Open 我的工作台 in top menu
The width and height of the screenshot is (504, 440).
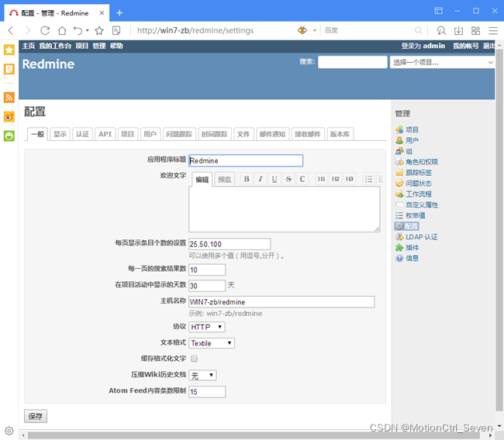click(x=55, y=46)
